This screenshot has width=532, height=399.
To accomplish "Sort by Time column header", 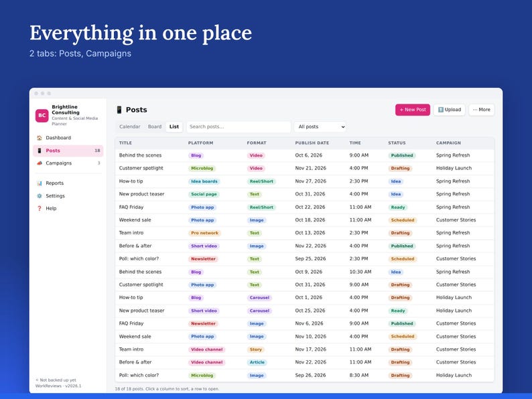I will (355, 143).
